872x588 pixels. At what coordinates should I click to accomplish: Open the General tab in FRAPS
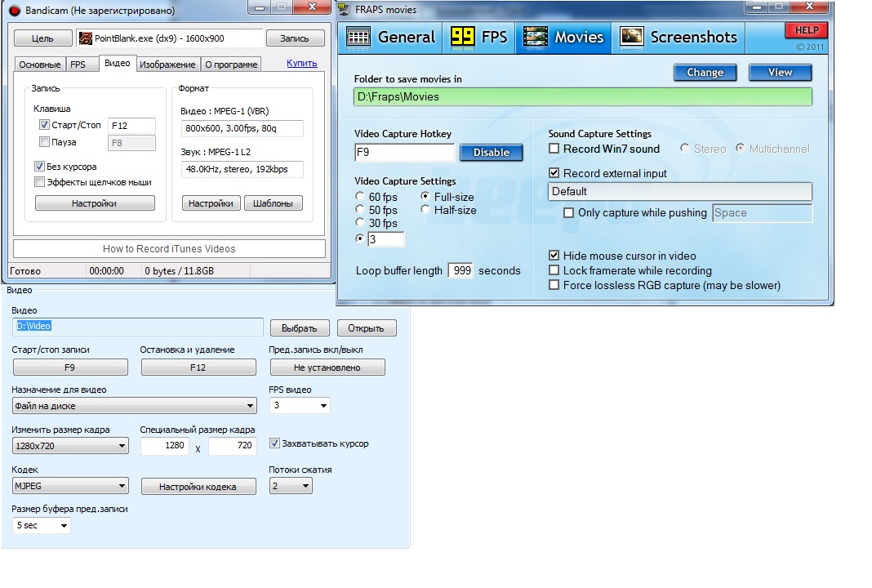(x=390, y=38)
